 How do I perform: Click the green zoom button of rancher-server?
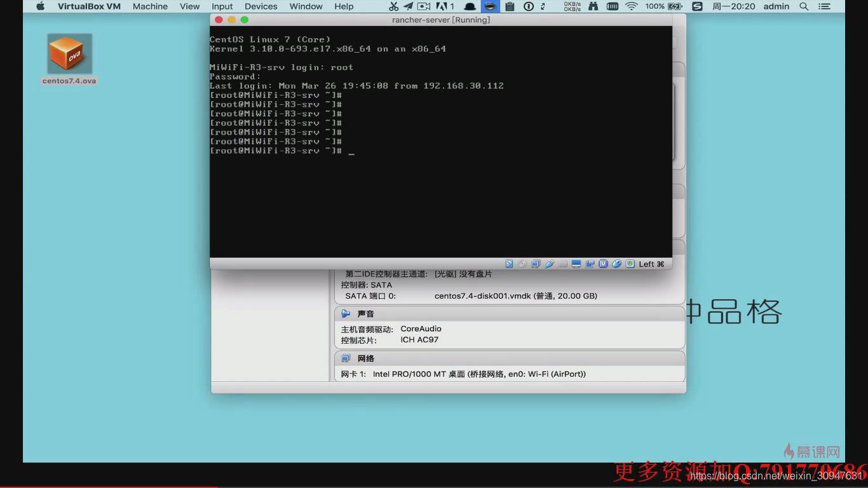tap(244, 20)
